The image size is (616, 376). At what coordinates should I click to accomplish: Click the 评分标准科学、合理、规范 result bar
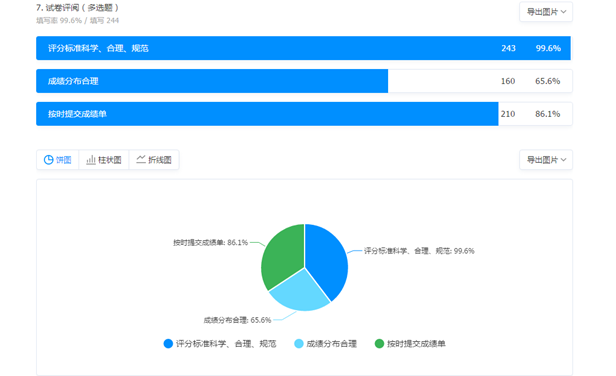pos(304,48)
